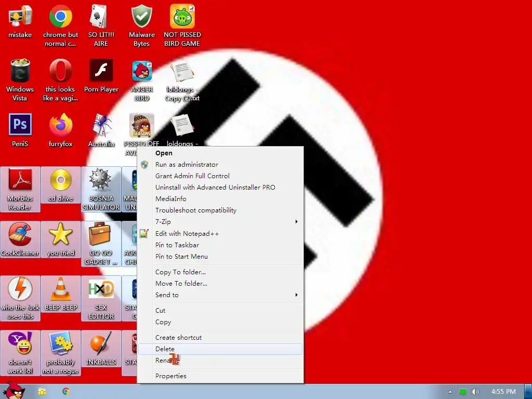Choose the highlighted 'Delete' entry
The height and width of the screenshot is (399, 532).
[220, 349]
